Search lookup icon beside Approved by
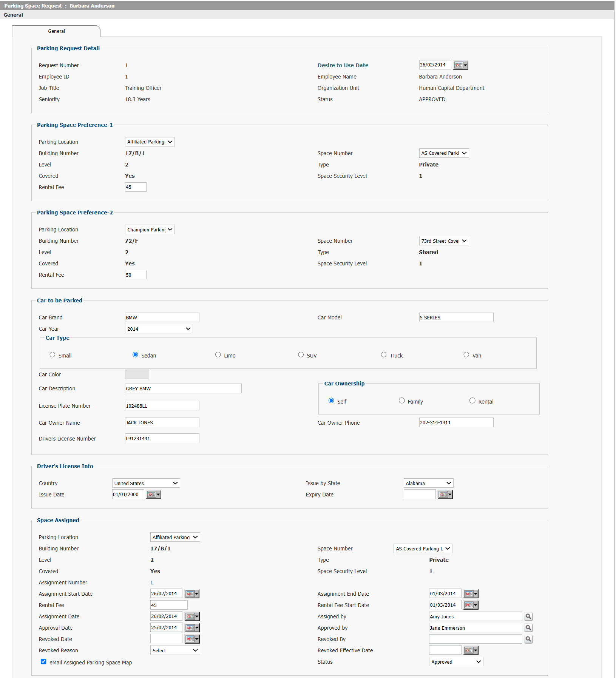 click(528, 628)
